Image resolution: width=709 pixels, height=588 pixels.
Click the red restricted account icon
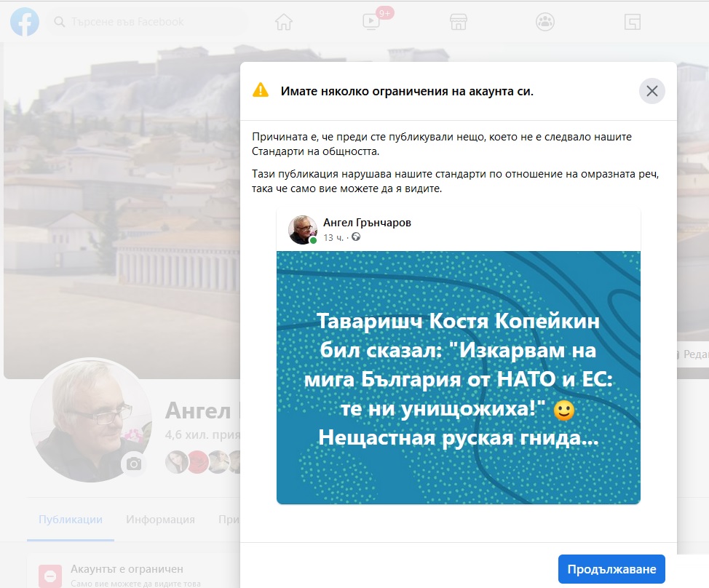pos(50,576)
